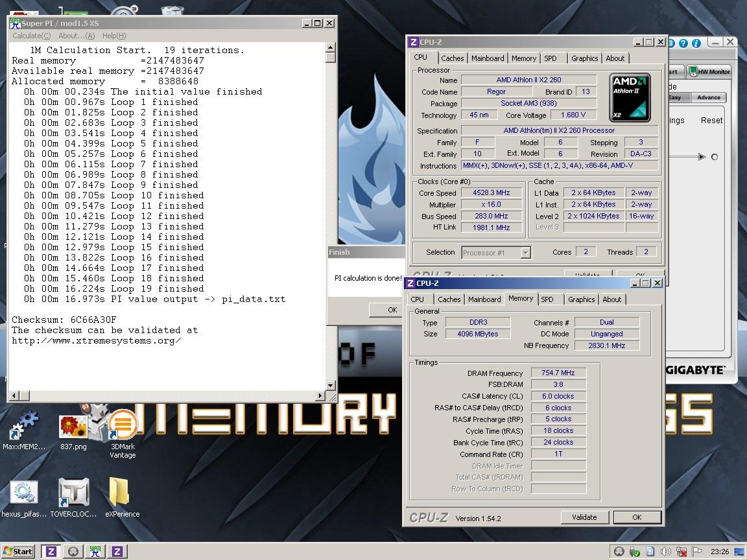Click the Loop 19 finished line
Image resolution: width=747 pixels, height=560 pixels.
pyautogui.click(x=114, y=288)
